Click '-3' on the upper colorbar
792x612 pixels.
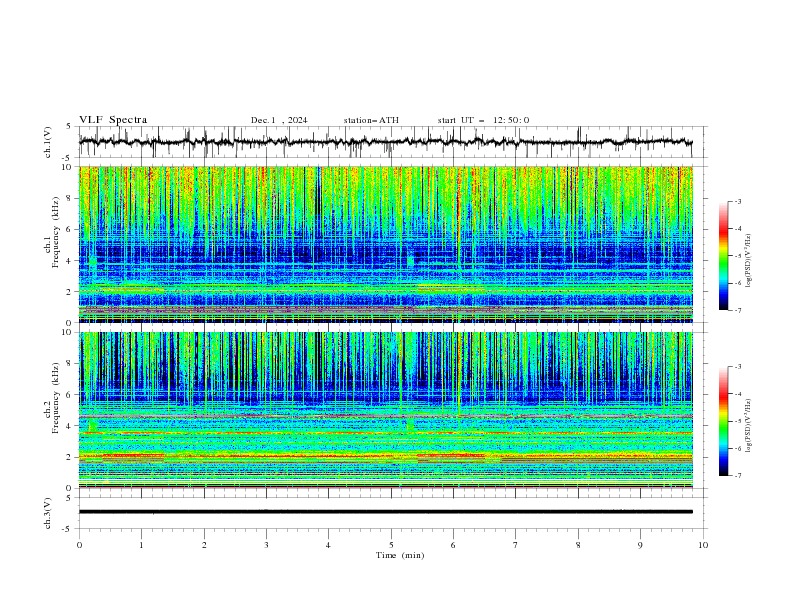coord(738,201)
